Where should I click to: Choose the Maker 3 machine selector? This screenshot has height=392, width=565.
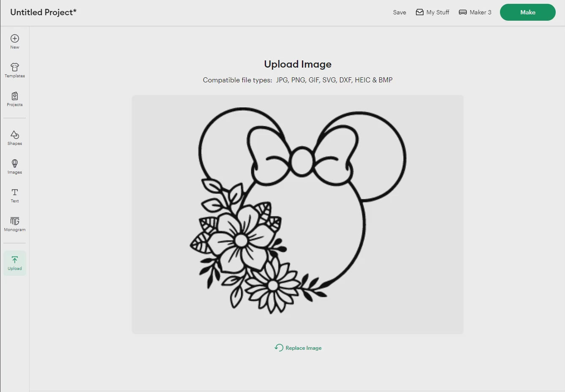coord(475,12)
